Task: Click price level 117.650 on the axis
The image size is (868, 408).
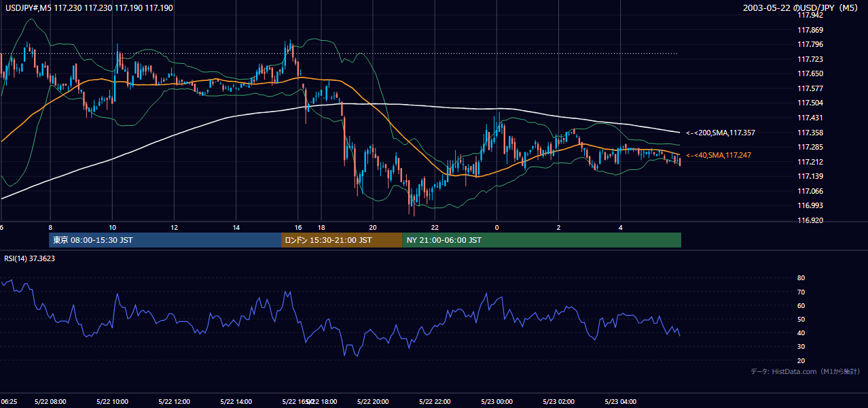Action: click(810, 73)
